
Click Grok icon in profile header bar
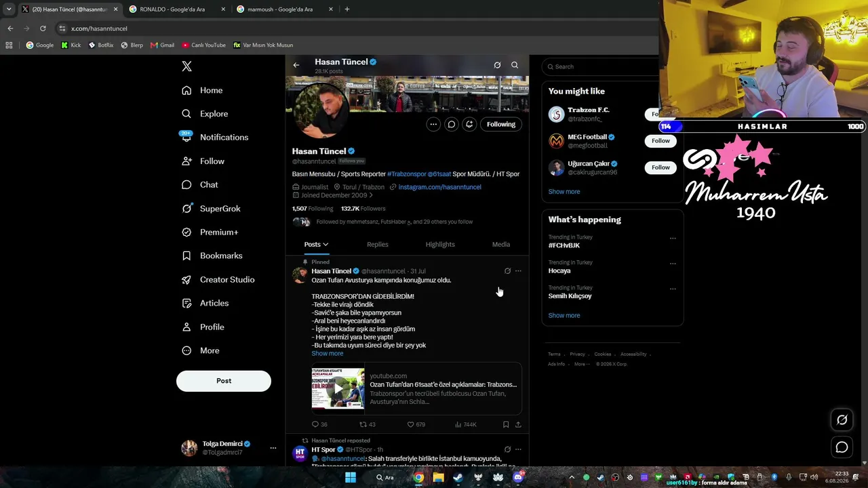click(x=497, y=65)
